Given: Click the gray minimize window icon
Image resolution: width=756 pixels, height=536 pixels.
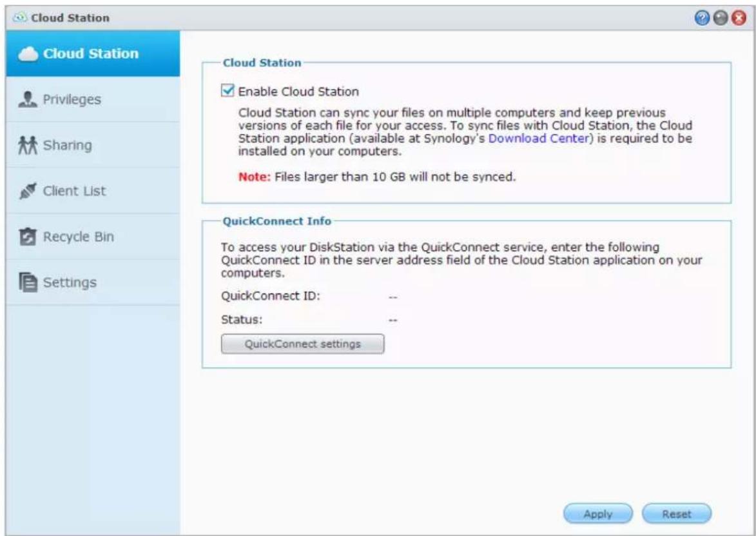Looking at the screenshot, I should tap(721, 18).
